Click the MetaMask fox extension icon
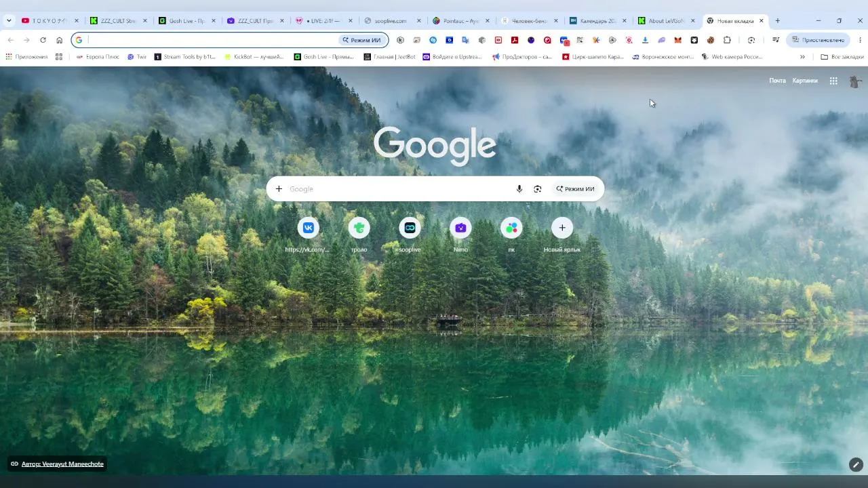This screenshot has height=488, width=868. click(677, 40)
